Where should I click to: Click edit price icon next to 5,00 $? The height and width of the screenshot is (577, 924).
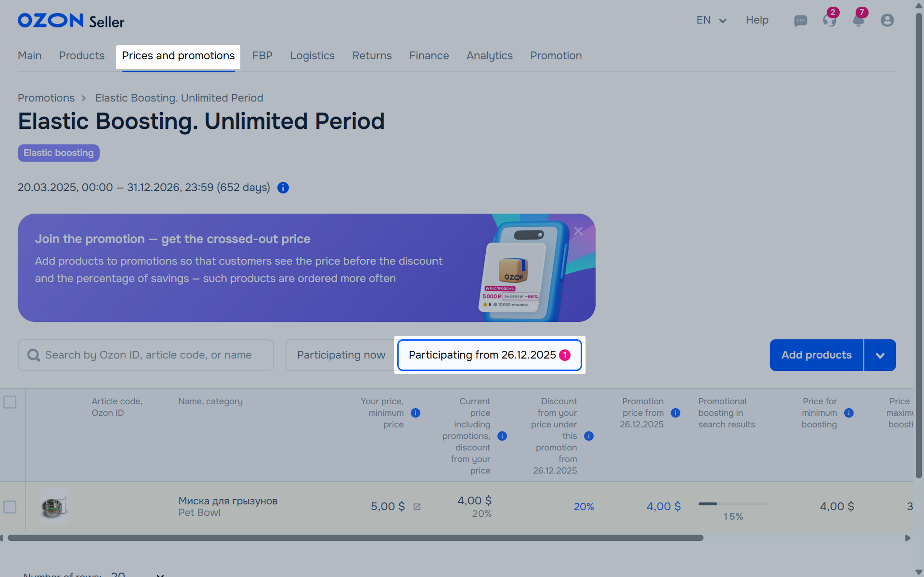pos(417,507)
